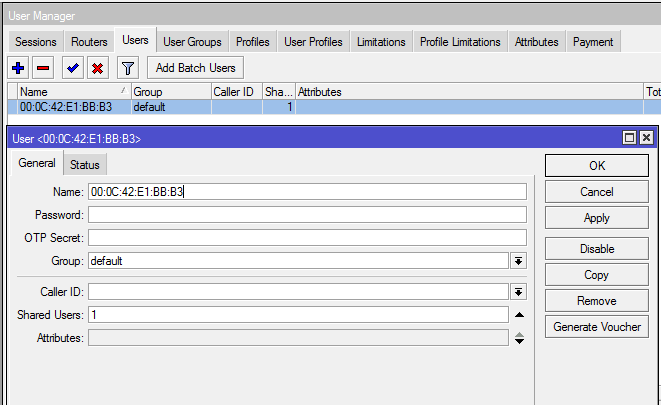
Task: Click the OTP Secret input field
Action: point(307,238)
